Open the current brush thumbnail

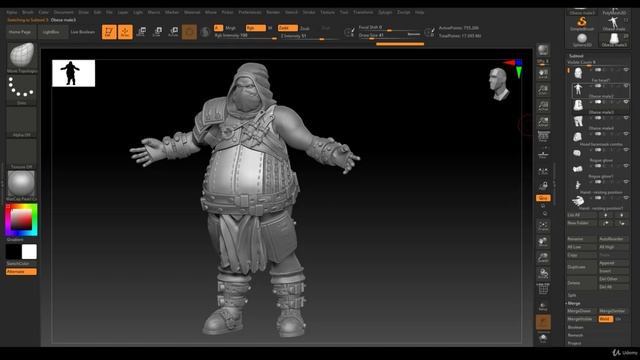click(22, 56)
